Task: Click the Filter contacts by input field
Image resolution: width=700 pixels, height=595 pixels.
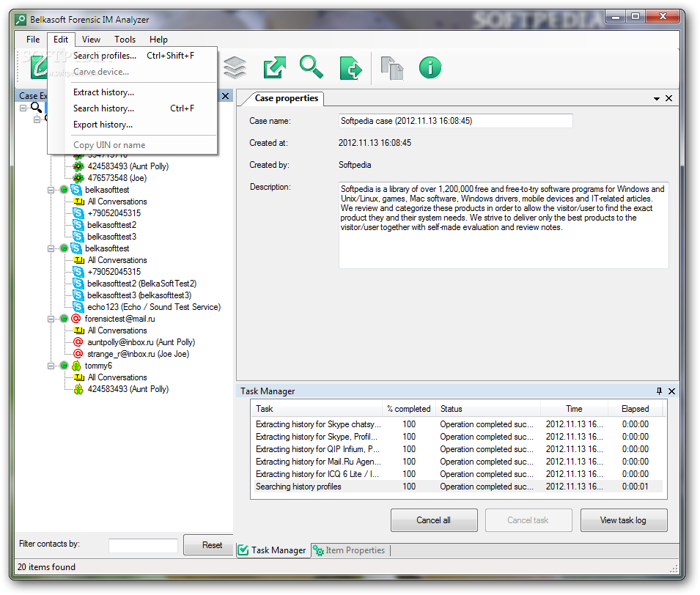Action: coord(144,545)
